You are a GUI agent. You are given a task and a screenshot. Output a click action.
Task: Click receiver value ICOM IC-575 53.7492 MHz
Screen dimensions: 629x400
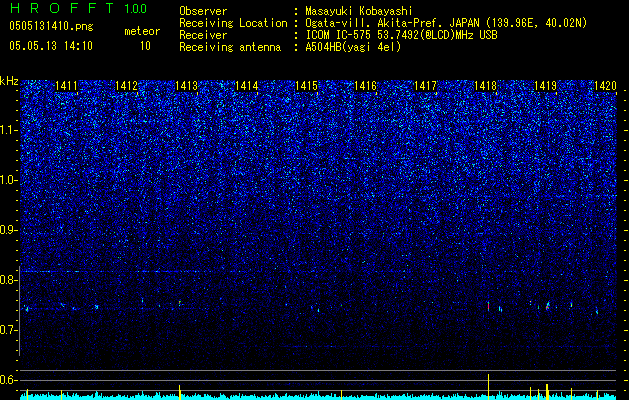pyautogui.click(x=401, y=35)
